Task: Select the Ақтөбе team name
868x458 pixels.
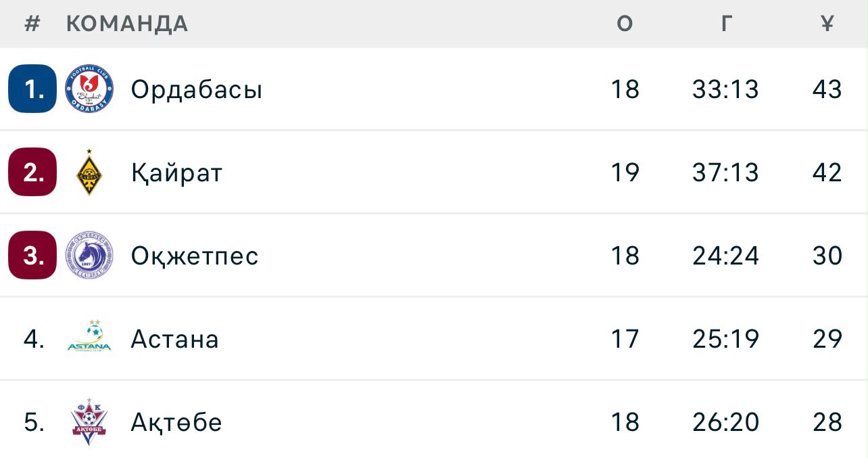Action: 176,422
